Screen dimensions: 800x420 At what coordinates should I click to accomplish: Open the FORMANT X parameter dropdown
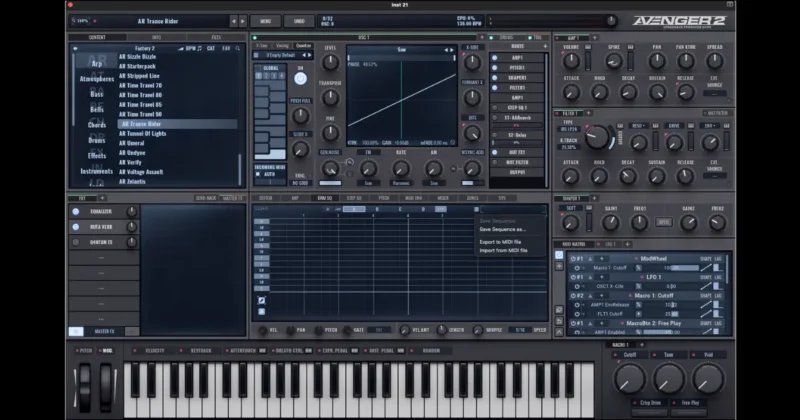click(x=472, y=83)
